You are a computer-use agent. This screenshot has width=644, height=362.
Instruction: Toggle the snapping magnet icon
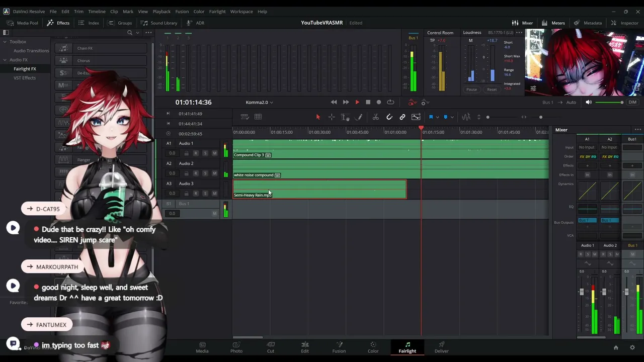click(389, 117)
